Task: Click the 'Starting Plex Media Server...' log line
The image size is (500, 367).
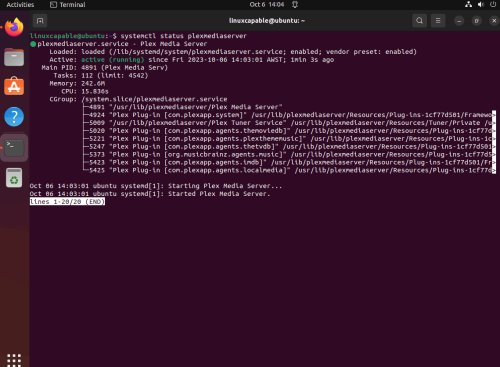Action: coord(156,186)
